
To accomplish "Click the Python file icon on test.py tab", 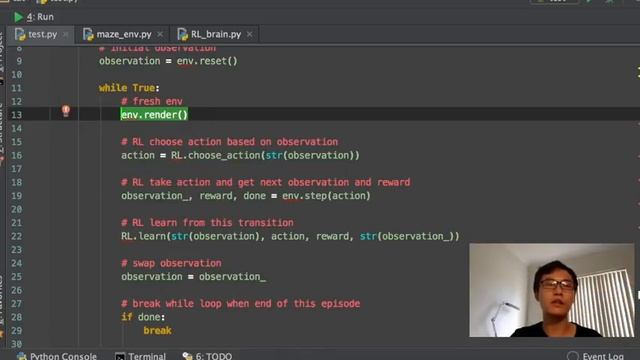I will tap(20, 34).
